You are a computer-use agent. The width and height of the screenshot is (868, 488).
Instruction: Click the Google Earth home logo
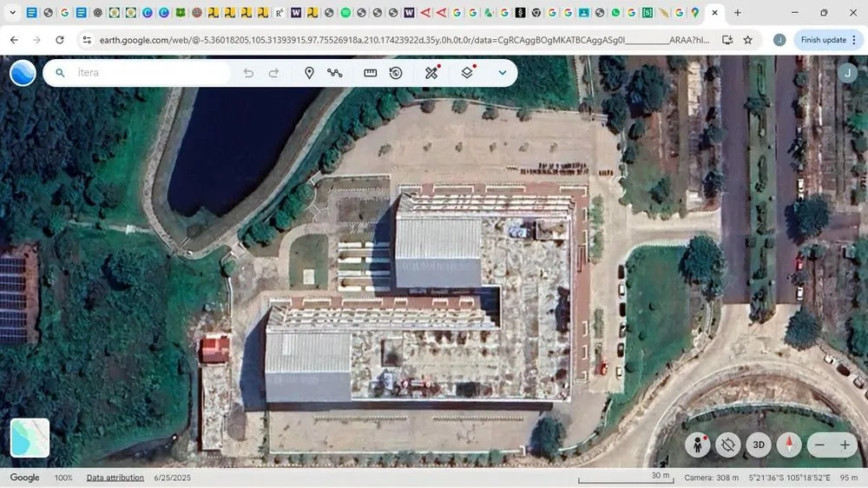[23, 73]
